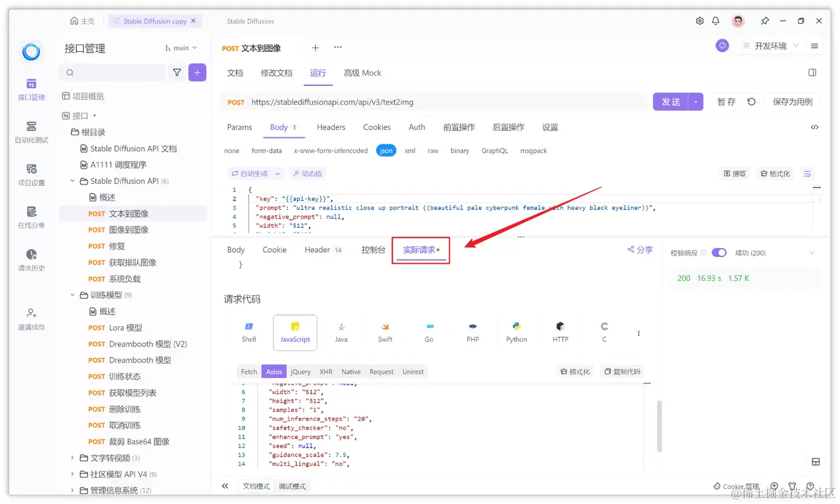Click the 保存为用例 button
Screen dimensions: 840x504
point(793,102)
